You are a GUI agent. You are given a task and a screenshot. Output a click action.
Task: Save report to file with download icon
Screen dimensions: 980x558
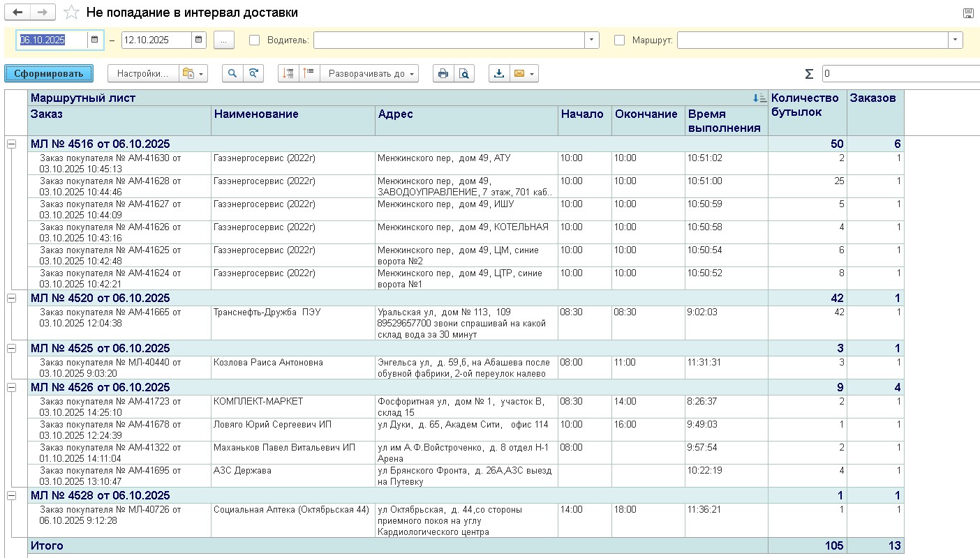(498, 73)
